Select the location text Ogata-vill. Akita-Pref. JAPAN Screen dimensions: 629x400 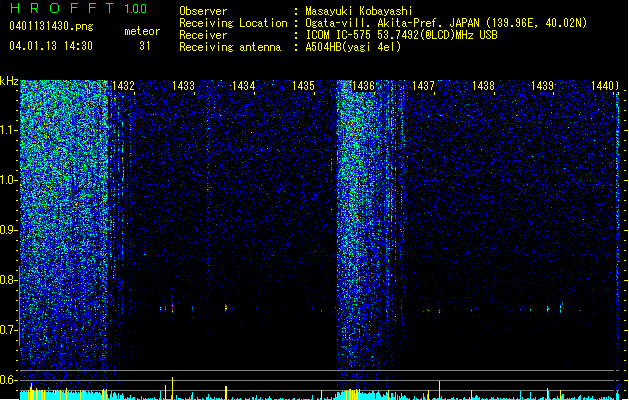(392, 23)
